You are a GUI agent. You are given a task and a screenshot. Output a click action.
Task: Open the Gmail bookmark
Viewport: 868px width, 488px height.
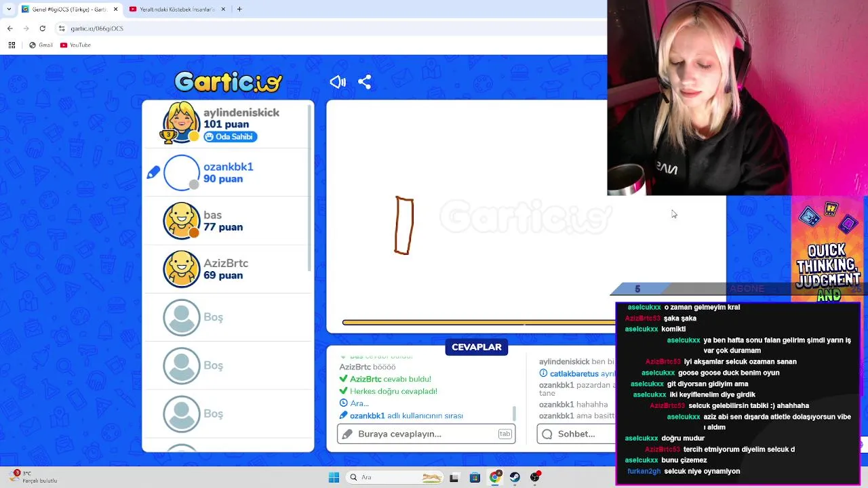tap(41, 45)
